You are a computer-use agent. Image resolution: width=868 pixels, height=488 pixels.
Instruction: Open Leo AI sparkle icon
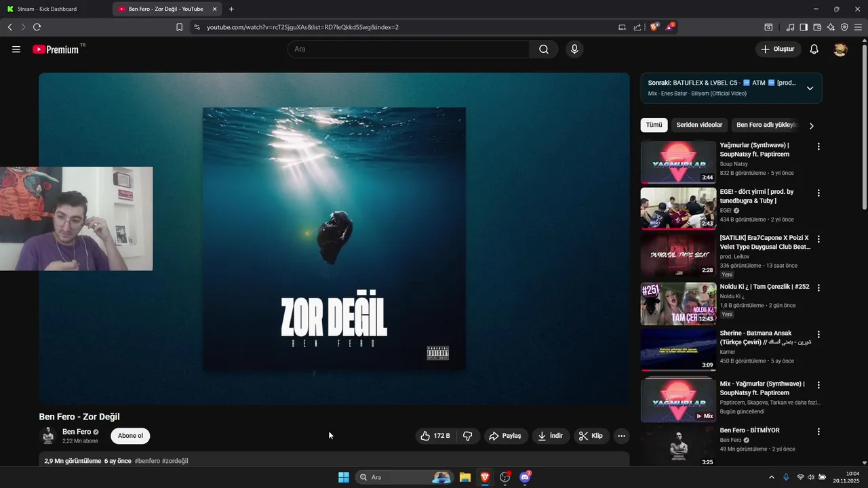coord(831,27)
